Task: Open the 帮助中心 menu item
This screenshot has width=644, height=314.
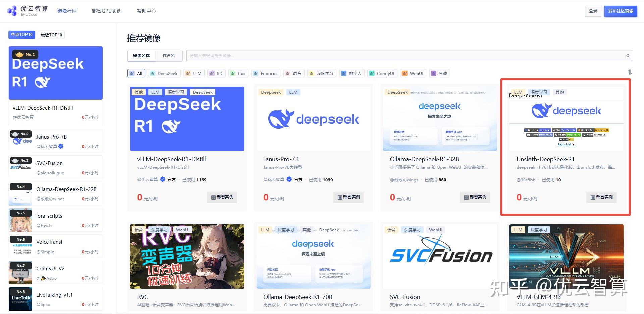Action: [146, 11]
